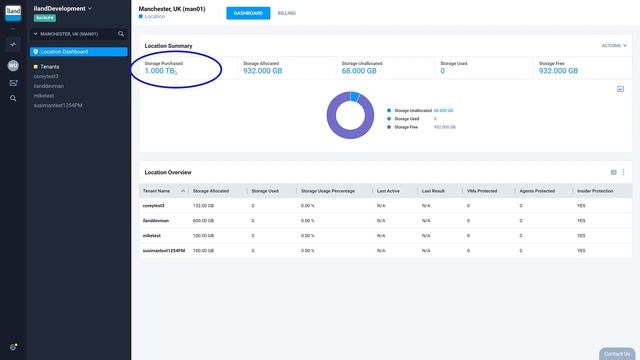The height and width of the screenshot is (360, 640).
Task: Open the WU user avatar
Action: pos(13,65)
